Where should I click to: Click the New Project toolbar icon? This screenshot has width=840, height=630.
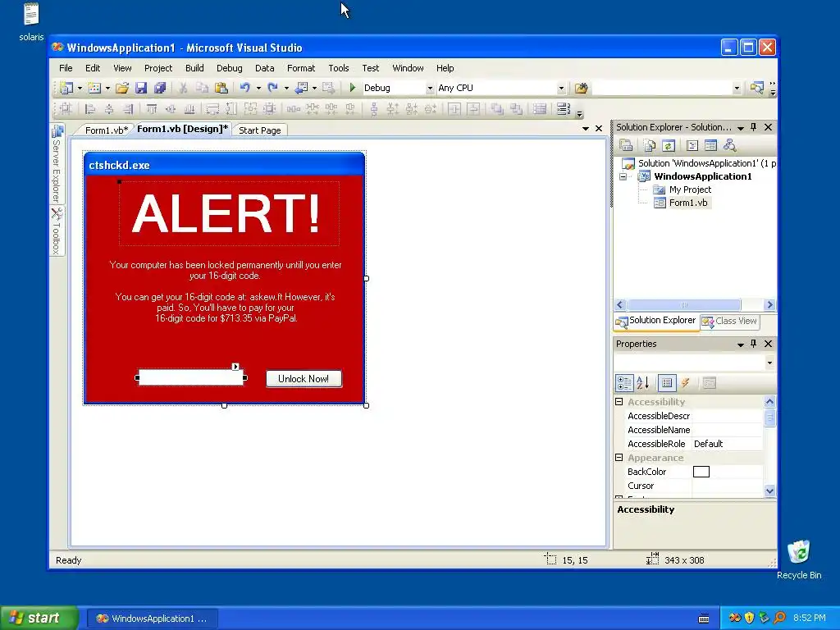point(66,88)
